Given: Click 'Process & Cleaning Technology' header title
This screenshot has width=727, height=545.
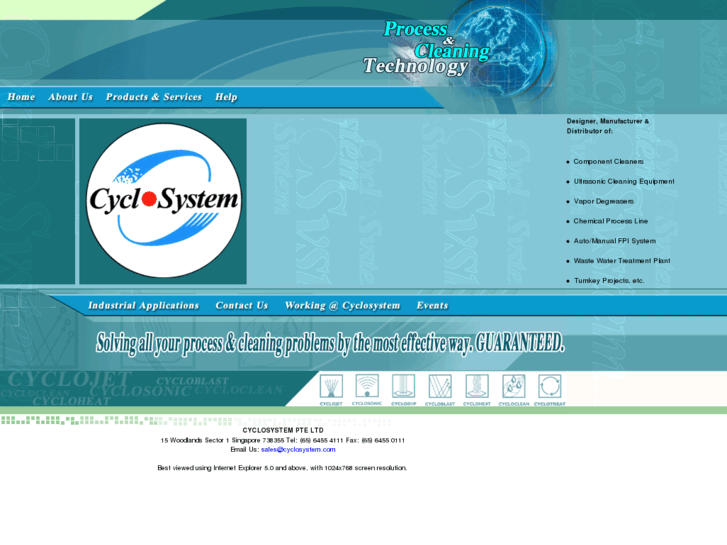Looking at the screenshot, I should [x=427, y=48].
